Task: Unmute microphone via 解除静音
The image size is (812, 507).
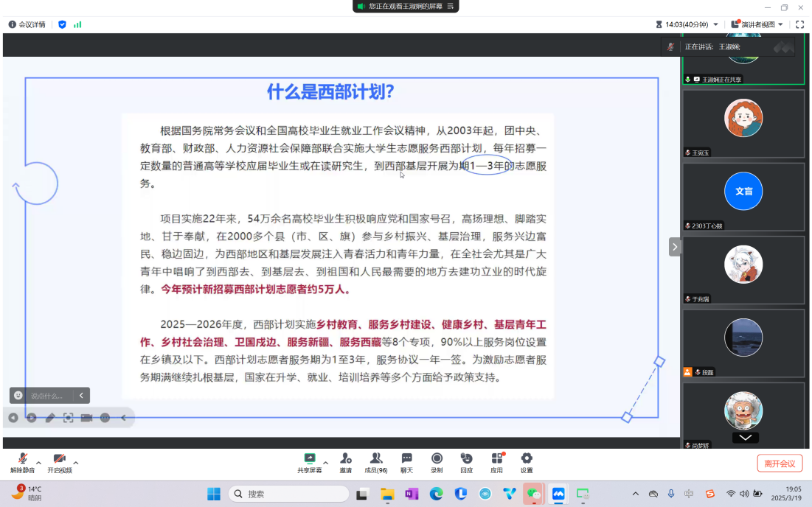Action: [x=22, y=460]
